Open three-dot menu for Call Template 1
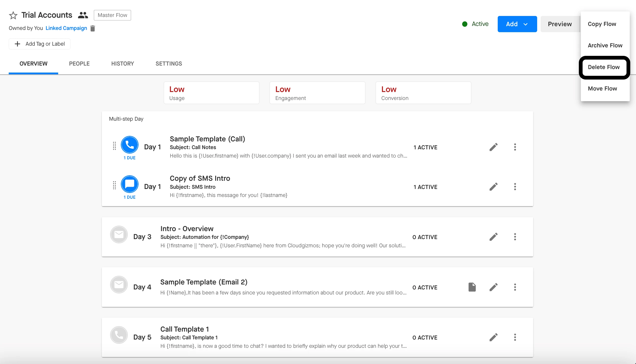Screen dimensions: 636x364 515,337
